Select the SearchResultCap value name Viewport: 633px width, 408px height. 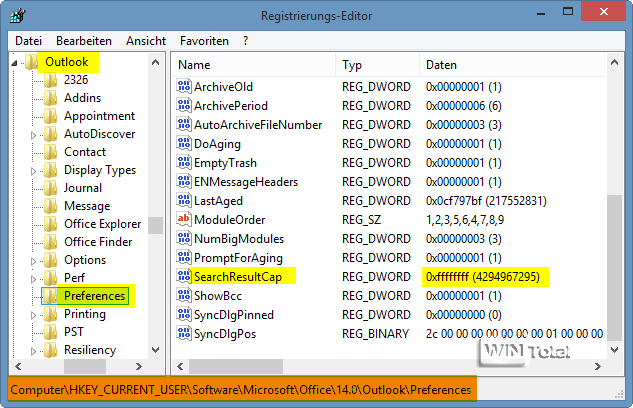[238, 277]
